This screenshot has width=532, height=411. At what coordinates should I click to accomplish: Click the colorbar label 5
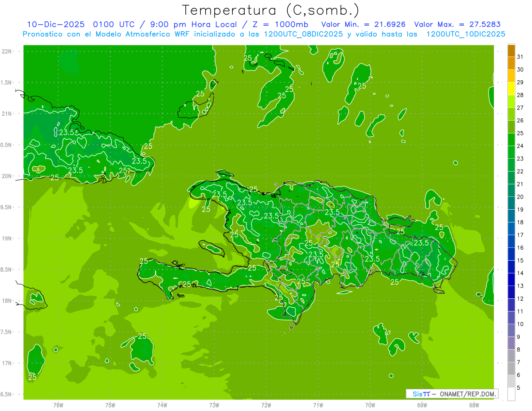pos(519,388)
